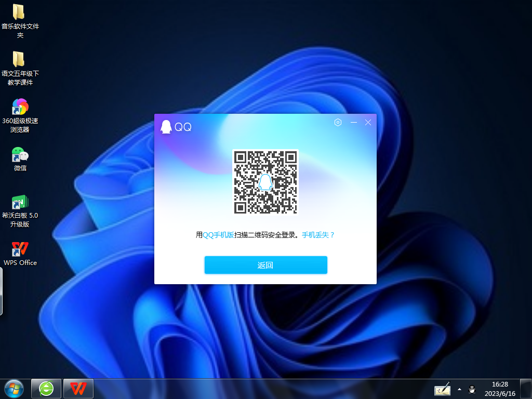This screenshot has width=532, height=399.
Task: Click the QR code image for login
Action: tap(265, 182)
